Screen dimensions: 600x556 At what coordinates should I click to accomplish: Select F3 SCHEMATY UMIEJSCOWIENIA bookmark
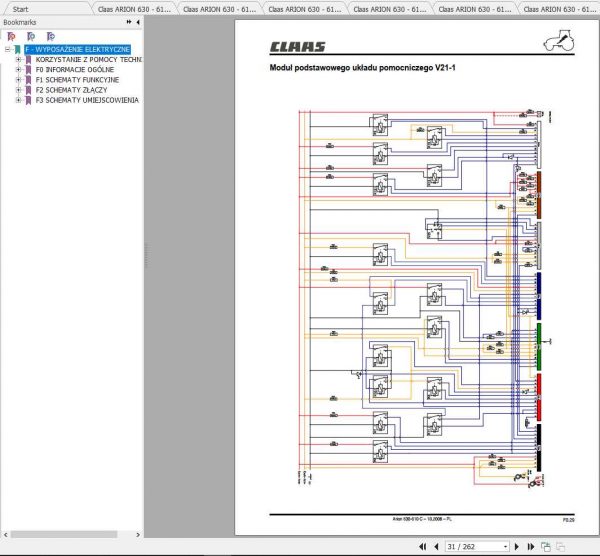pyautogui.click(x=87, y=100)
